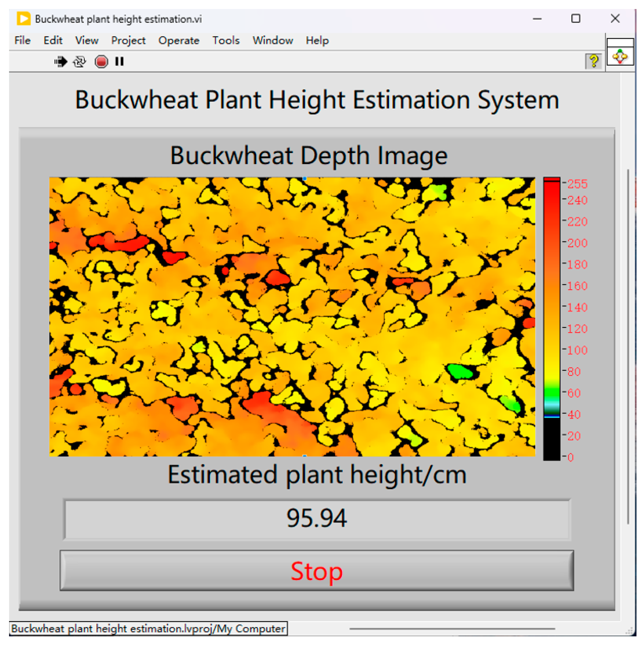
Task: Click the depth color ramp legend
Action: tap(551, 318)
